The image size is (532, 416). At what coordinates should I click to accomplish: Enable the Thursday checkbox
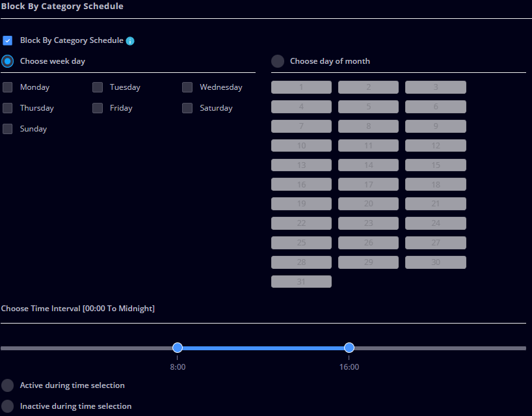pyautogui.click(x=7, y=108)
